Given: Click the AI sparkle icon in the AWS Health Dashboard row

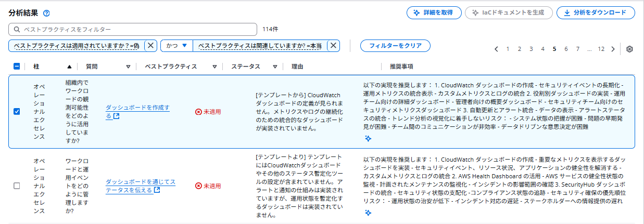Looking at the screenshot, I should pyautogui.click(x=368, y=213).
